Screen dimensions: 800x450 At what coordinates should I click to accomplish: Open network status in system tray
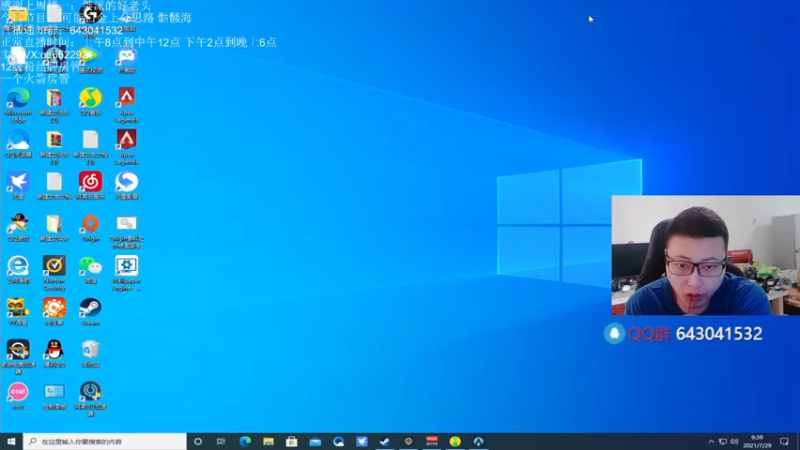(x=723, y=442)
